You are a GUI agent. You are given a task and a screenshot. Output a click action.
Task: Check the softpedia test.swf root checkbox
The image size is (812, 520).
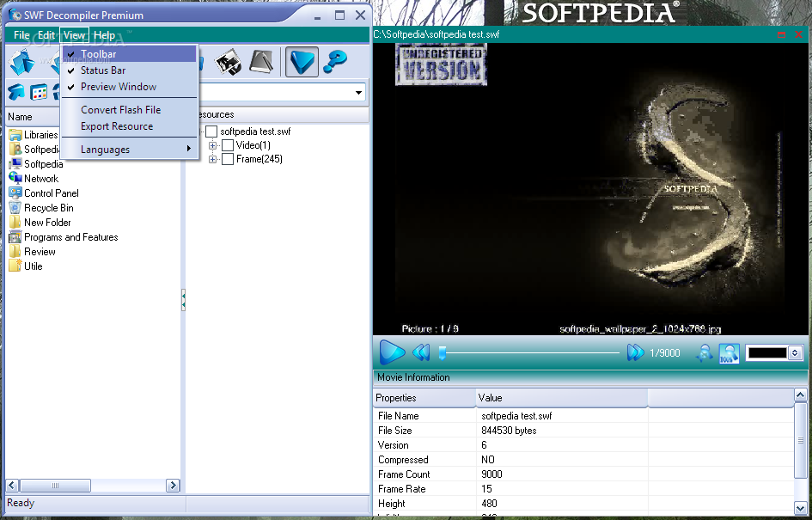pos(211,132)
